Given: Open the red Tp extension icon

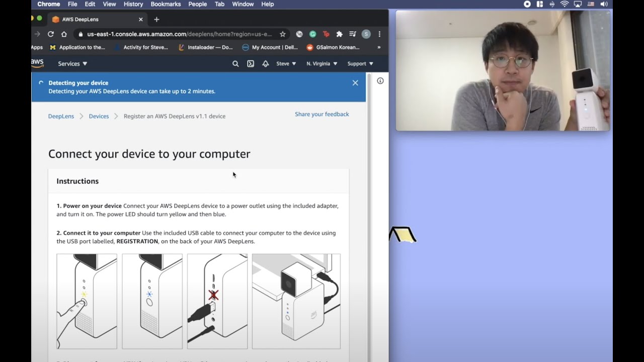Looking at the screenshot, I should [326, 34].
